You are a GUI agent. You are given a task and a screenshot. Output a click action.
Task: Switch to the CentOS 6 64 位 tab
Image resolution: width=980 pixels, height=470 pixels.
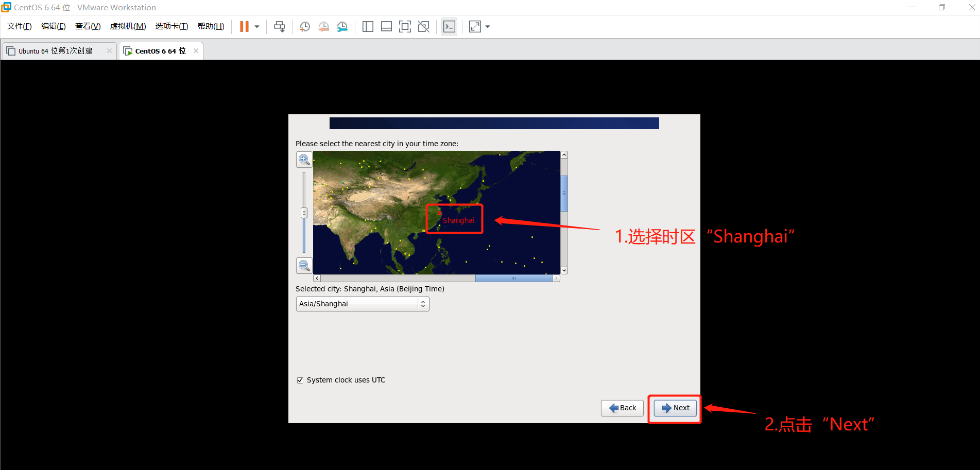pyautogui.click(x=160, y=51)
